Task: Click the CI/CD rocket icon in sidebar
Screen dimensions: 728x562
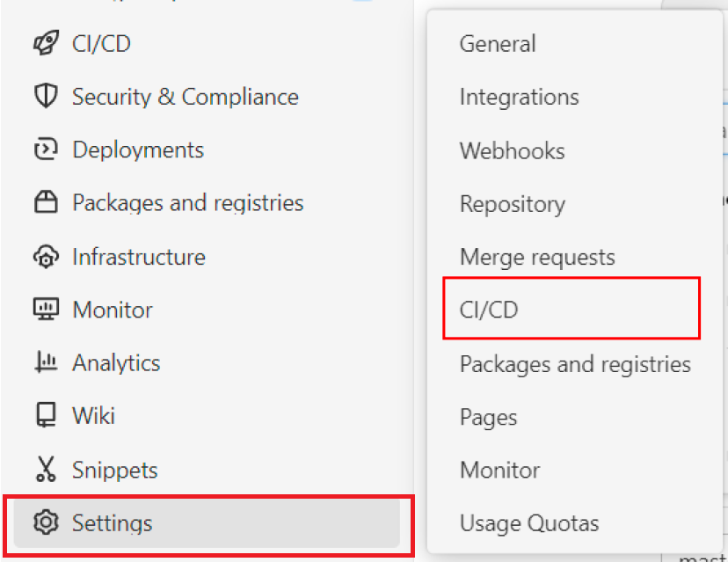Action: (45, 43)
